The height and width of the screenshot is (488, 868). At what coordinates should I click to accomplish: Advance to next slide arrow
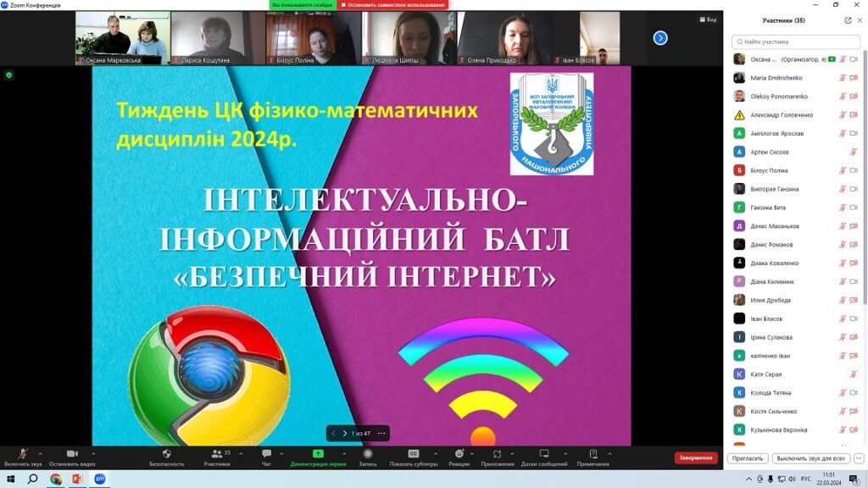point(344,433)
